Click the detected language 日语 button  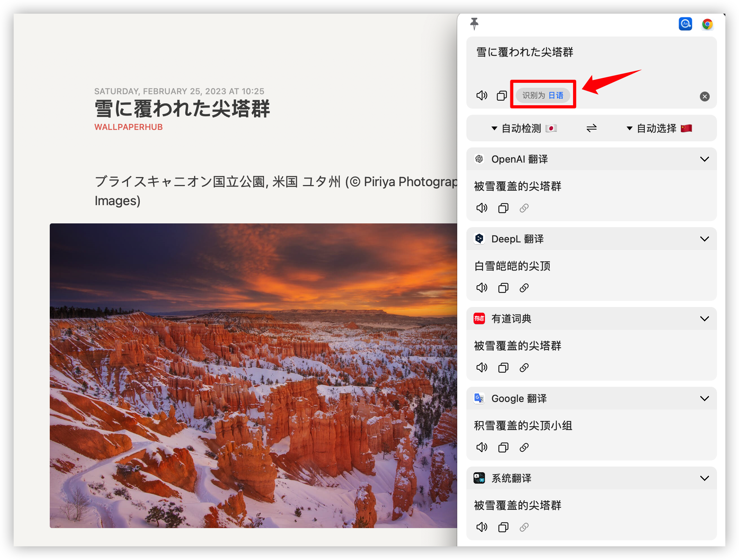click(543, 95)
